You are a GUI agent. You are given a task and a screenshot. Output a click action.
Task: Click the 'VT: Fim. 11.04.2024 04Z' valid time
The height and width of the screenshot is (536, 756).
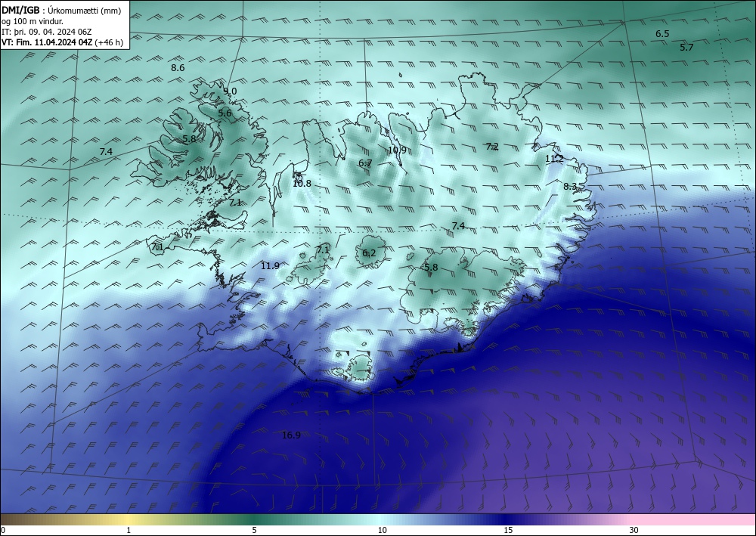[x=47, y=42]
